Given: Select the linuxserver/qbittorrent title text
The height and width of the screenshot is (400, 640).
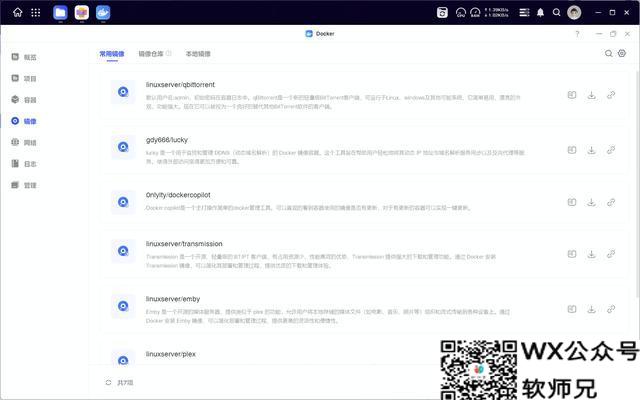Looking at the screenshot, I should point(180,84).
